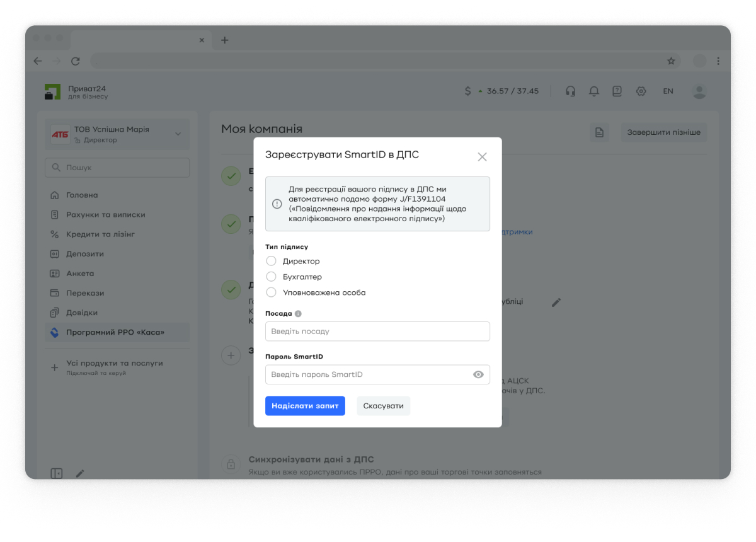Click the info icon next to Посада
The image size is (756, 542).
pos(298,313)
